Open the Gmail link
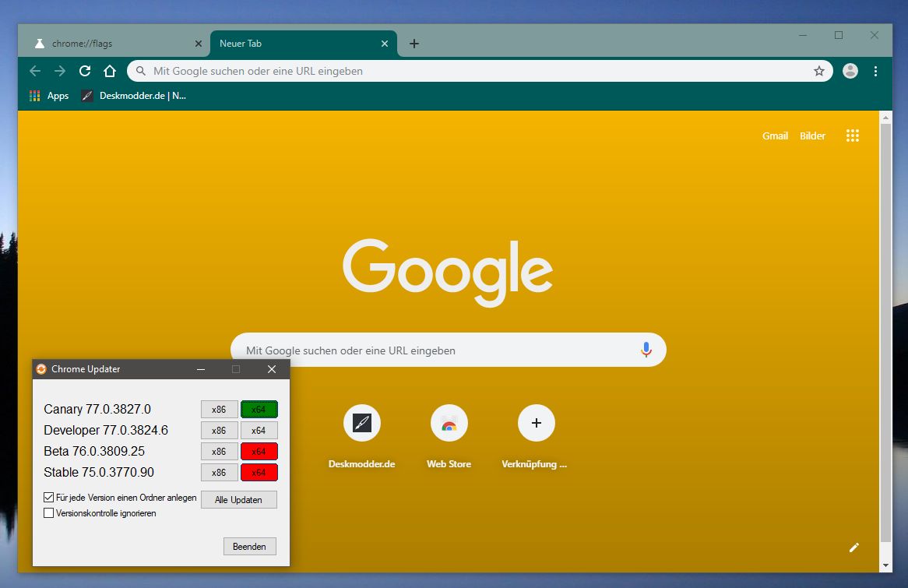Image resolution: width=908 pixels, height=588 pixels. coord(775,136)
